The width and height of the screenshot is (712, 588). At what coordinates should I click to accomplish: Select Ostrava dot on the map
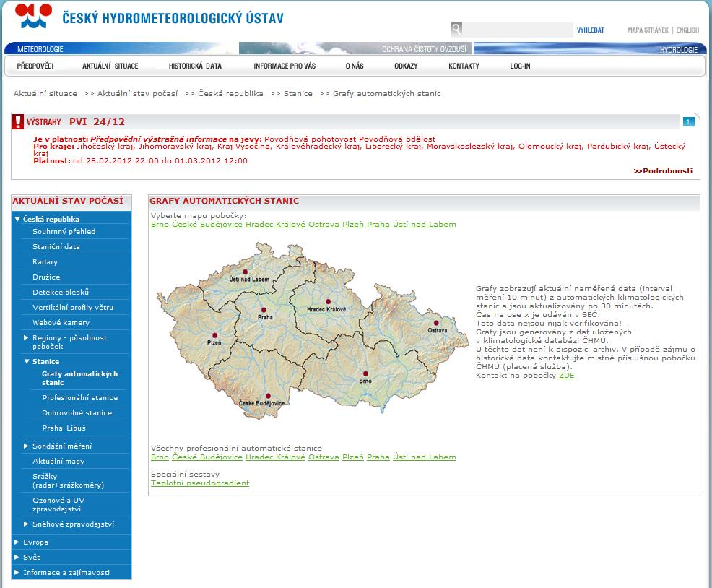coord(436,323)
